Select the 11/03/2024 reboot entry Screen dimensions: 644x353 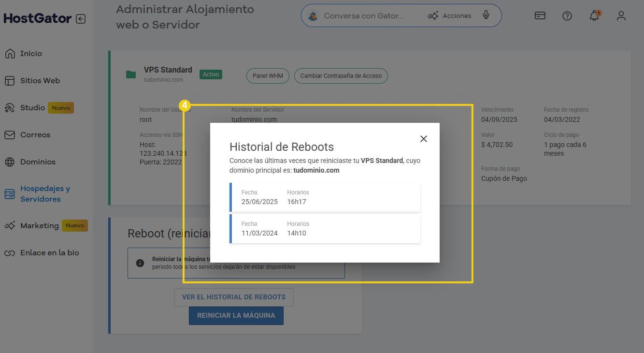325,229
